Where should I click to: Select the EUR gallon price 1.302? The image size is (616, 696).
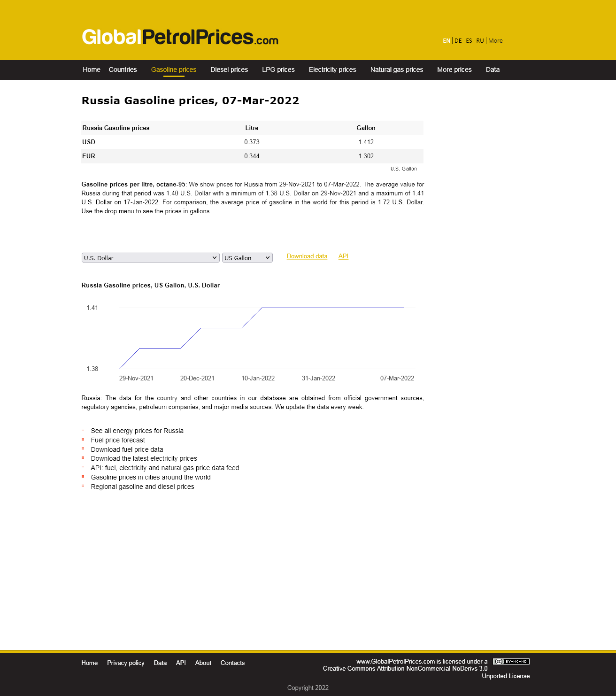pyautogui.click(x=366, y=156)
